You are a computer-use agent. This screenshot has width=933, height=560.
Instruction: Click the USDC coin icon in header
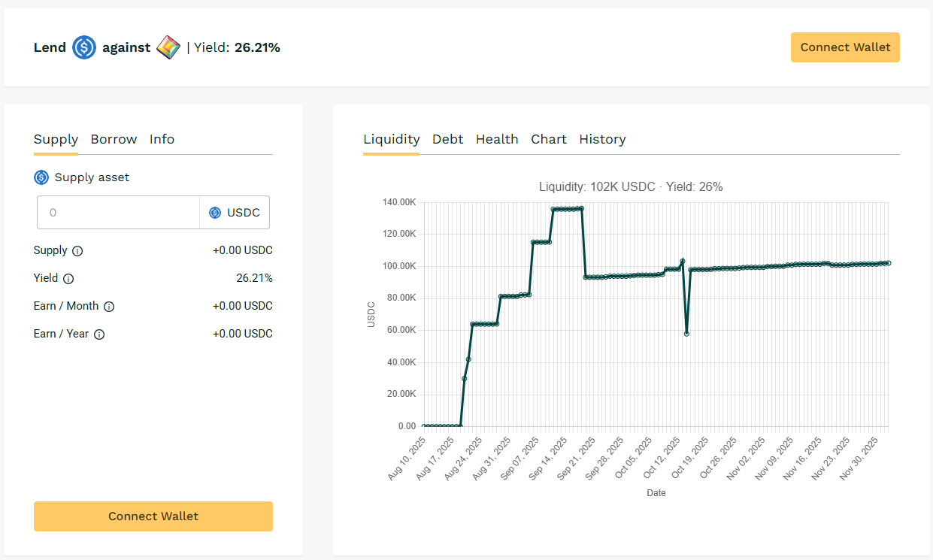pyautogui.click(x=84, y=47)
